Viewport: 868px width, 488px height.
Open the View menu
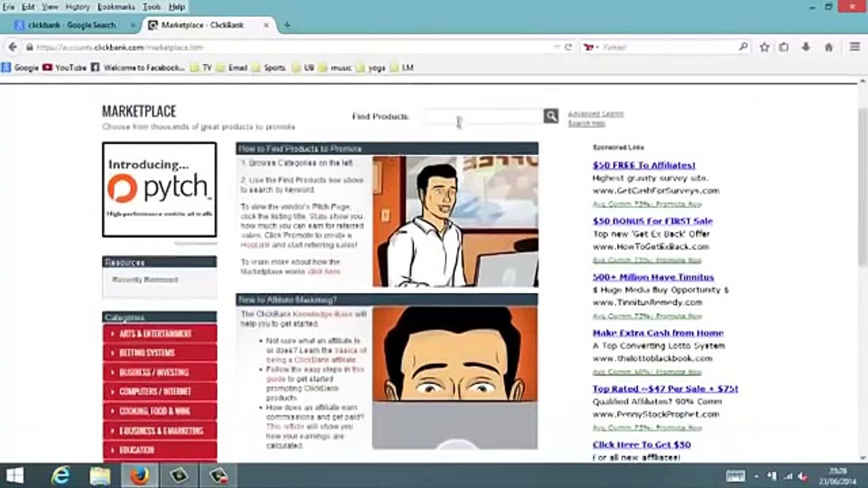click(x=50, y=7)
